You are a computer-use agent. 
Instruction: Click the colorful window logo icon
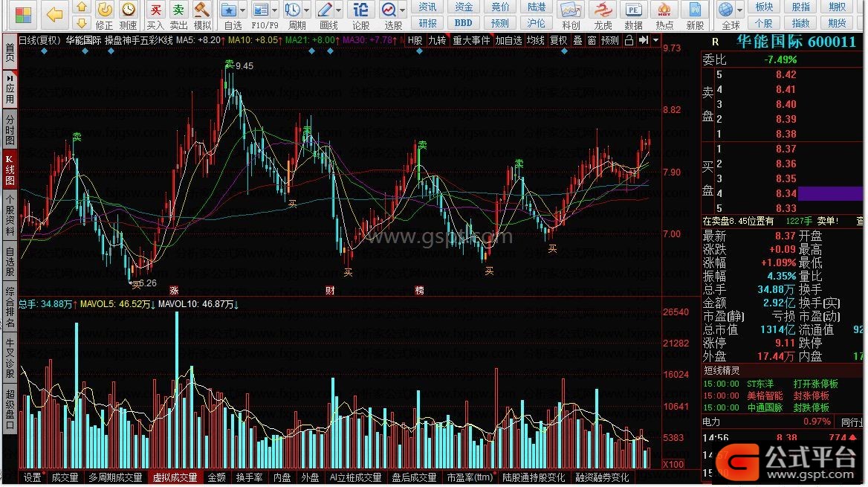(x=23, y=15)
